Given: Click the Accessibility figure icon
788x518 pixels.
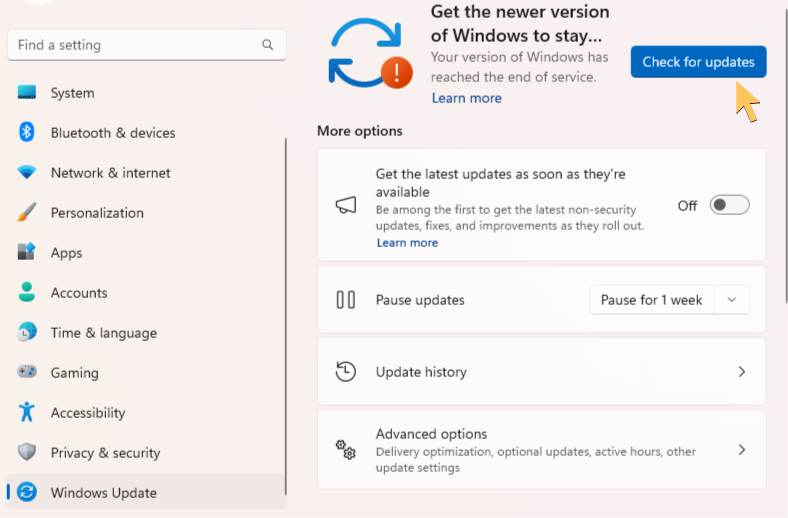Looking at the screenshot, I should (x=27, y=412).
